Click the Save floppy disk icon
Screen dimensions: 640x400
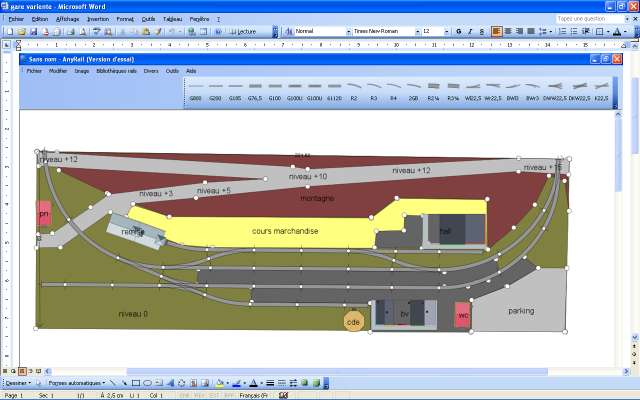[34, 31]
